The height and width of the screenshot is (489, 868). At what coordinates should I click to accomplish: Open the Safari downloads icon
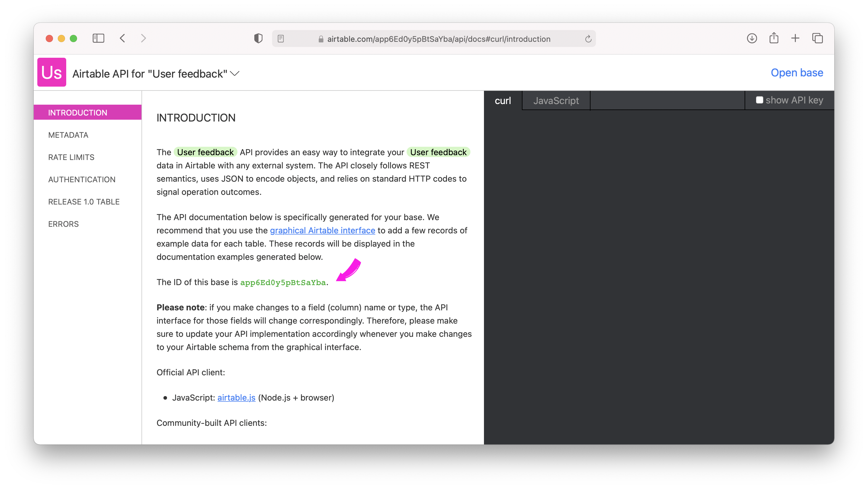(752, 38)
